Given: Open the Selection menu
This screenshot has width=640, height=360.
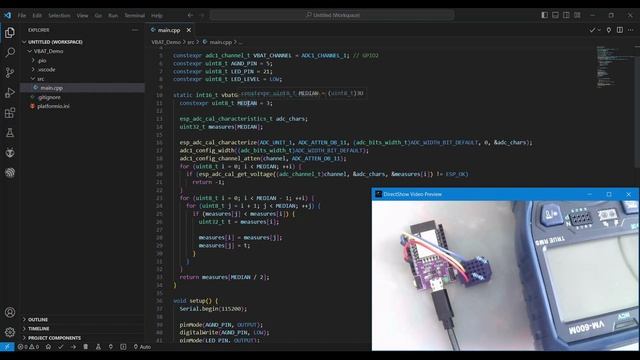Looking at the screenshot, I should tap(59, 15).
